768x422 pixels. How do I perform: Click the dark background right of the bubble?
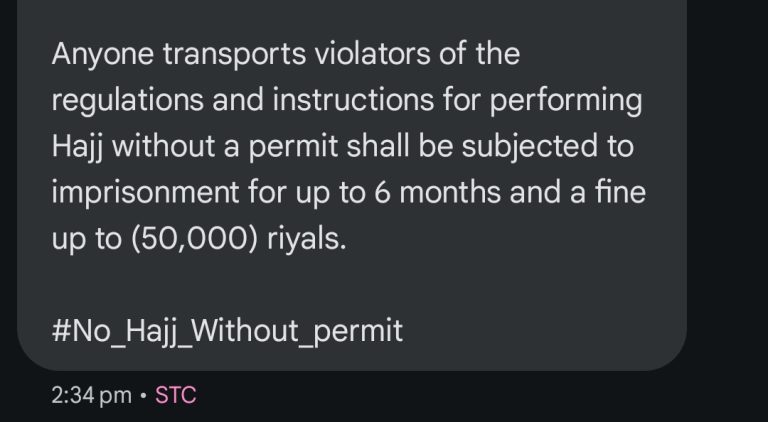click(727, 196)
